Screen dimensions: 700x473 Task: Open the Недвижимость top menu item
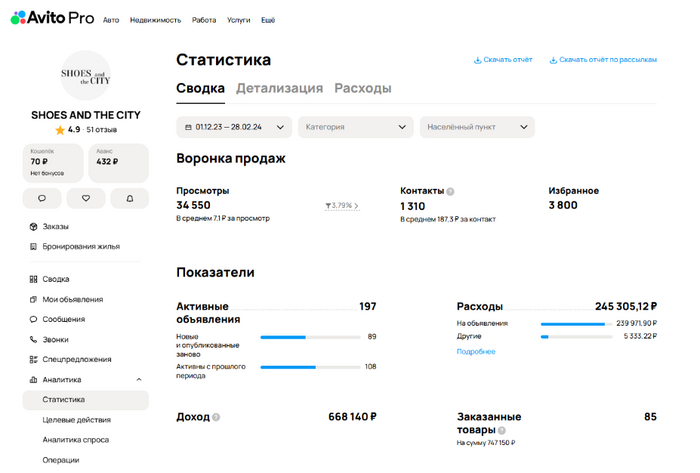coord(155,20)
